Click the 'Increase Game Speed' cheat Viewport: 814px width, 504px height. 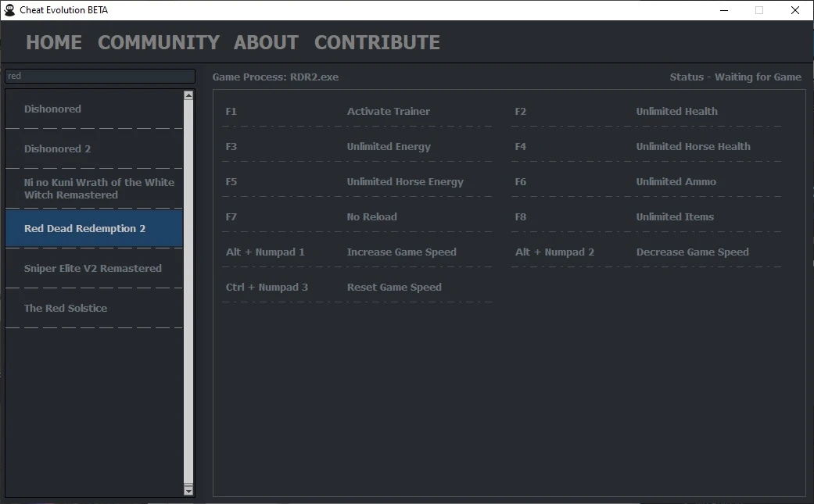pos(402,252)
